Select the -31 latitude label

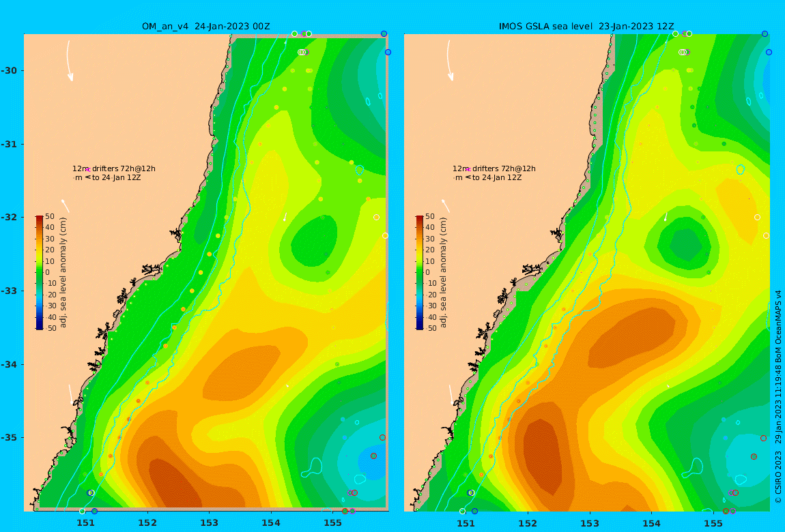point(8,144)
